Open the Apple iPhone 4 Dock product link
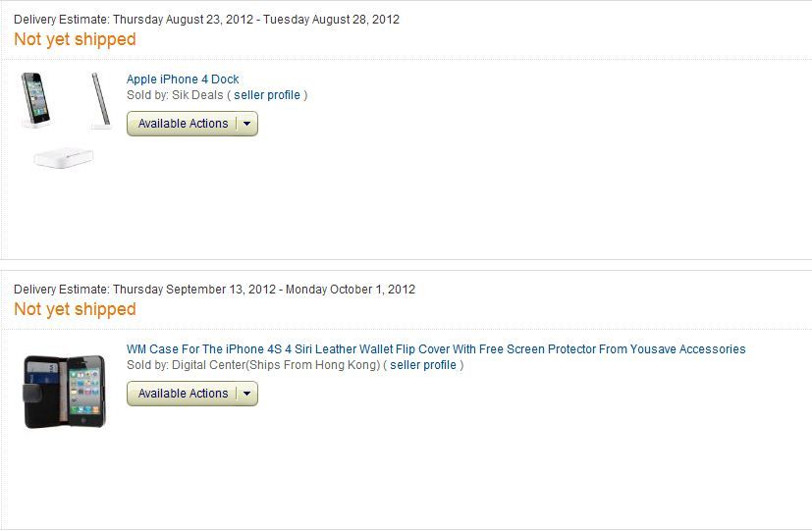This screenshot has height=531, width=812. pos(183,80)
